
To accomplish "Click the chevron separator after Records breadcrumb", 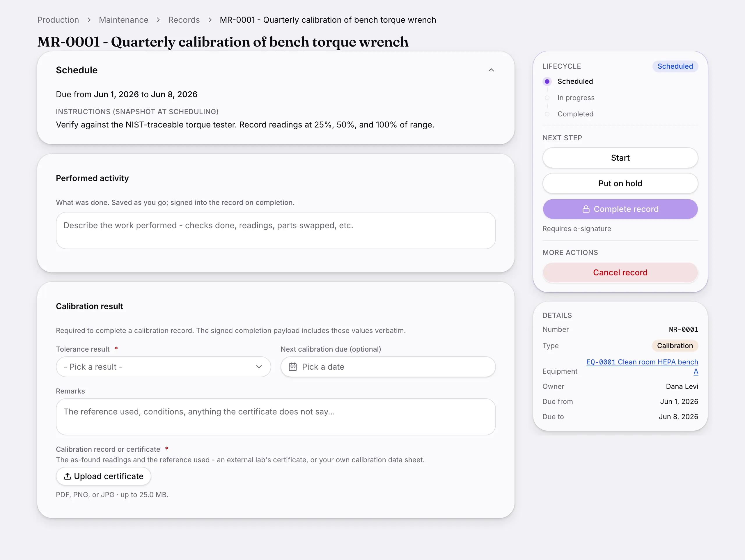I will tap(210, 20).
